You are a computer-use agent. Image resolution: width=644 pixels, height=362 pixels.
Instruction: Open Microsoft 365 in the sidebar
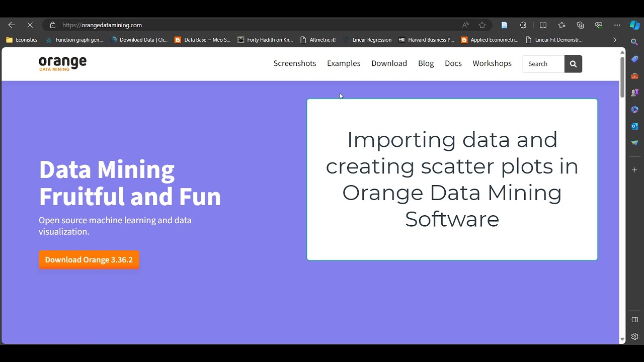tap(634, 109)
